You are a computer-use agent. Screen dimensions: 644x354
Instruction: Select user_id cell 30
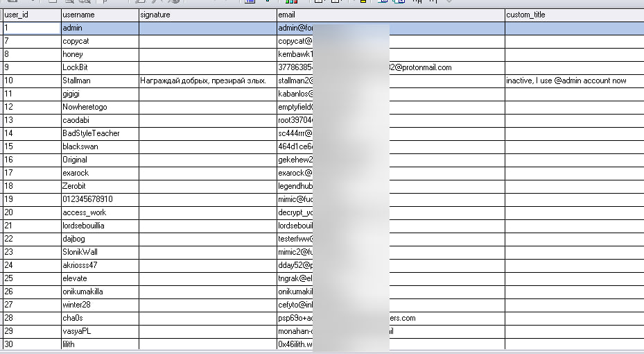point(32,344)
